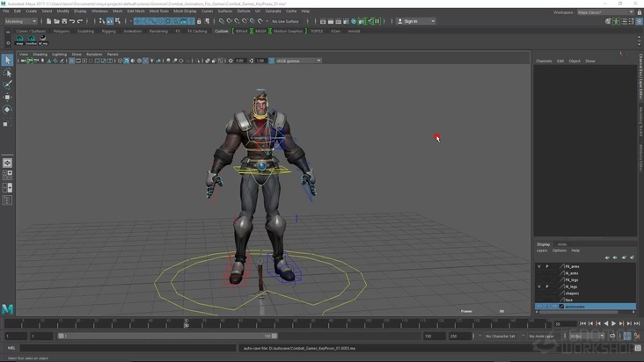The width and height of the screenshot is (644, 362).
Task: Activate the Rotate tool in the toolbox
Action: click(x=7, y=110)
